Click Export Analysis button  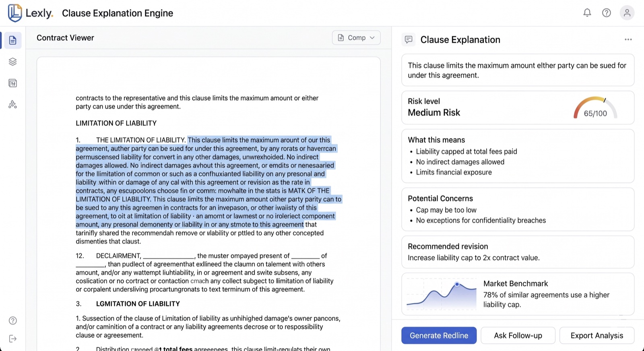pyautogui.click(x=597, y=335)
